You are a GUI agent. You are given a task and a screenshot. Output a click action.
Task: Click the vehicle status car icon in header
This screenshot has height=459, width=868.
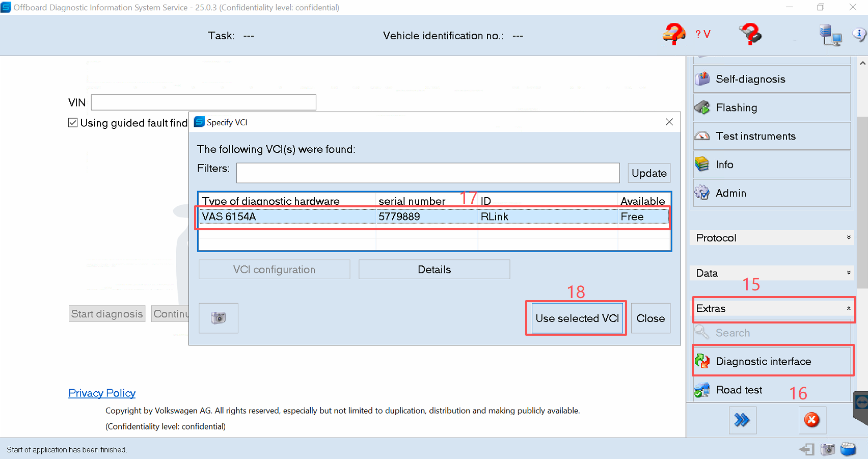pyautogui.click(x=673, y=35)
